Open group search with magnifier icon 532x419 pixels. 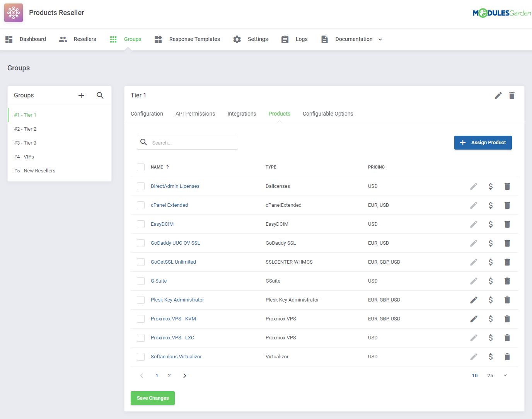point(100,95)
